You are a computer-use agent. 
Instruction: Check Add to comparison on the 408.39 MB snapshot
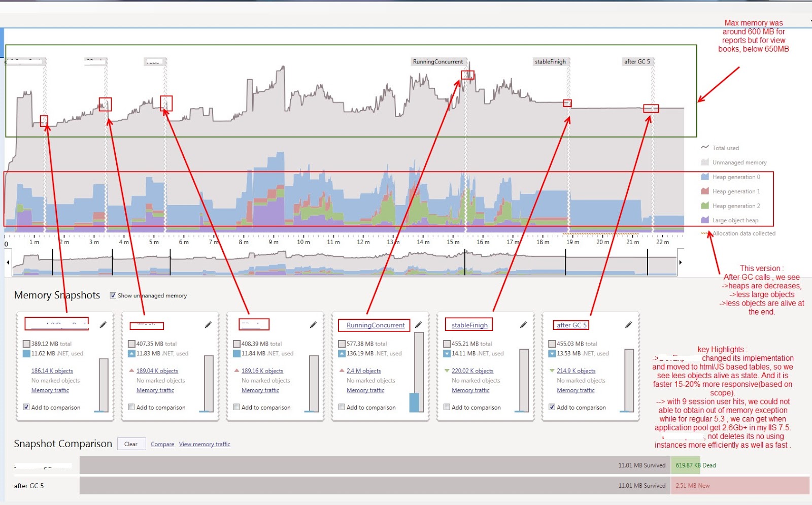[236, 407]
